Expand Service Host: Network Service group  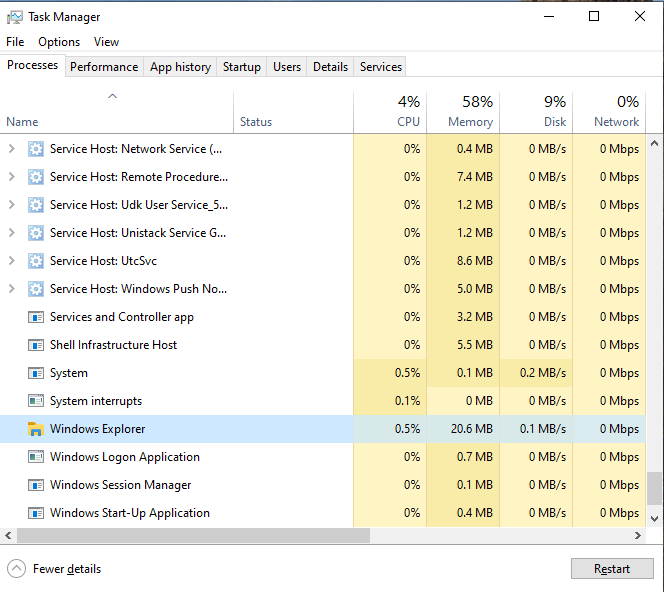(12, 149)
